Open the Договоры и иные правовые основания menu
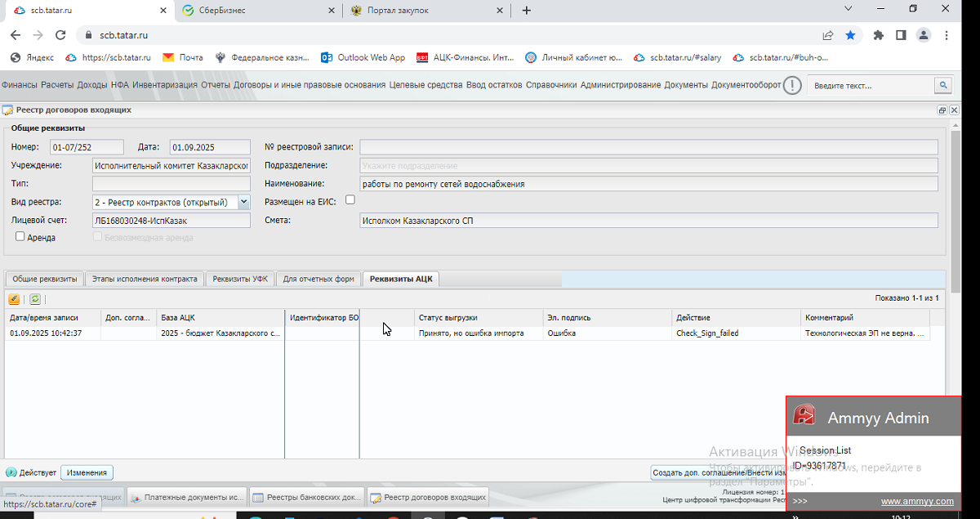The width and height of the screenshot is (980, 519). click(x=310, y=85)
